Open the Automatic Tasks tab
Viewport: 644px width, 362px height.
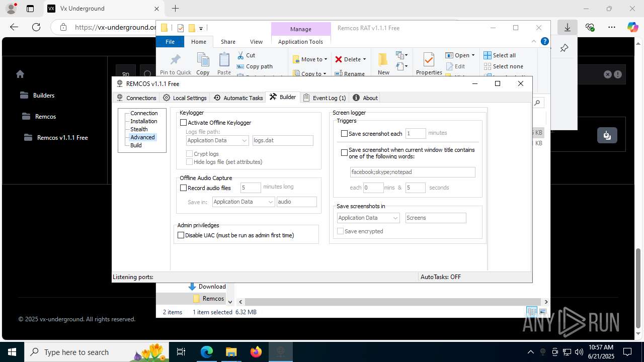tap(238, 98)
